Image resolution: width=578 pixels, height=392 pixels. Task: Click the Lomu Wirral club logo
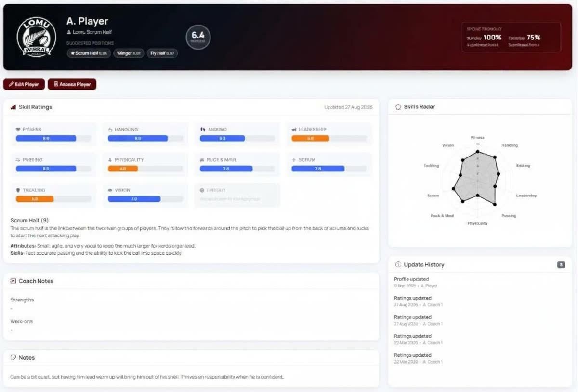(37, 37)
